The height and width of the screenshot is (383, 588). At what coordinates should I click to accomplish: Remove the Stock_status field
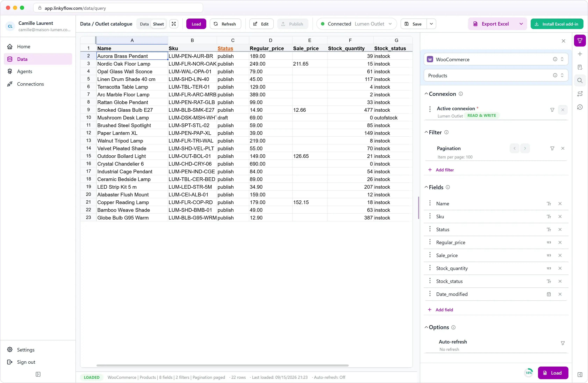coord(560,281)
